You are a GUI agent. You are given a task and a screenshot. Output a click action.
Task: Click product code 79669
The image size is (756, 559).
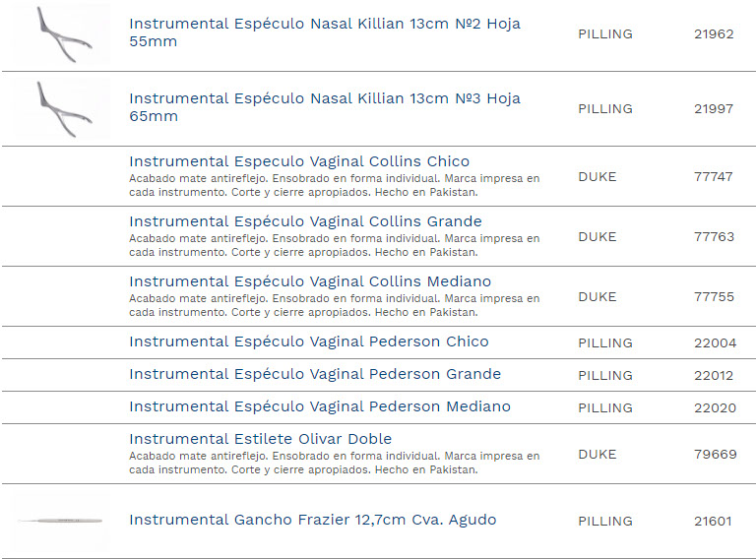pos(715,455)
